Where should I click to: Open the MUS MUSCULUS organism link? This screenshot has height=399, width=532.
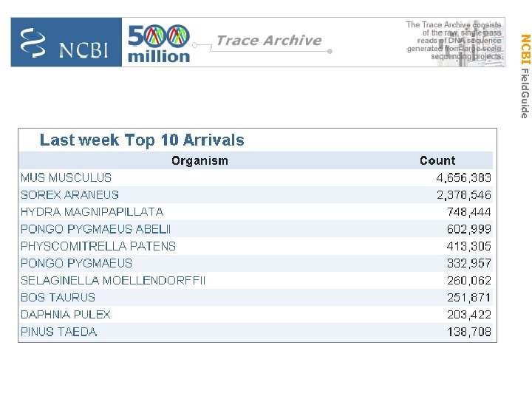66,177
